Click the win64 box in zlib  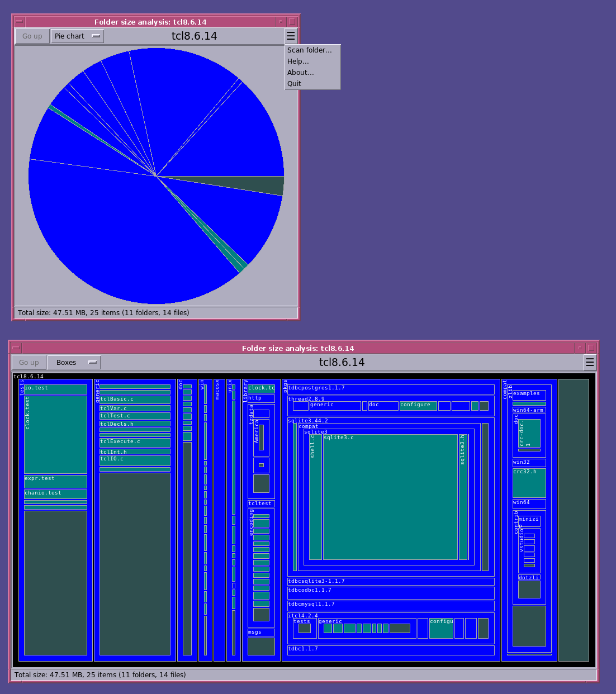point(529,503)
